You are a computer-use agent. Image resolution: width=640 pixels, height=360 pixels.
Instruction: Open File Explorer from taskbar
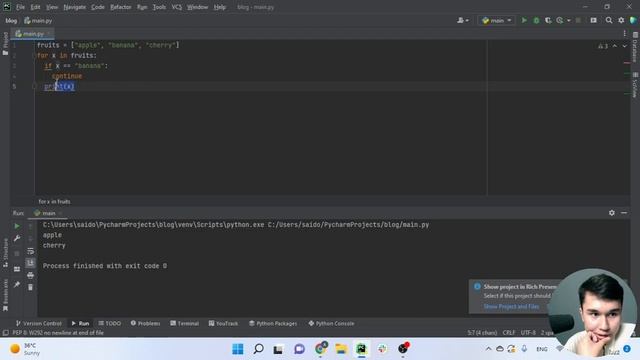coord(341,349)
